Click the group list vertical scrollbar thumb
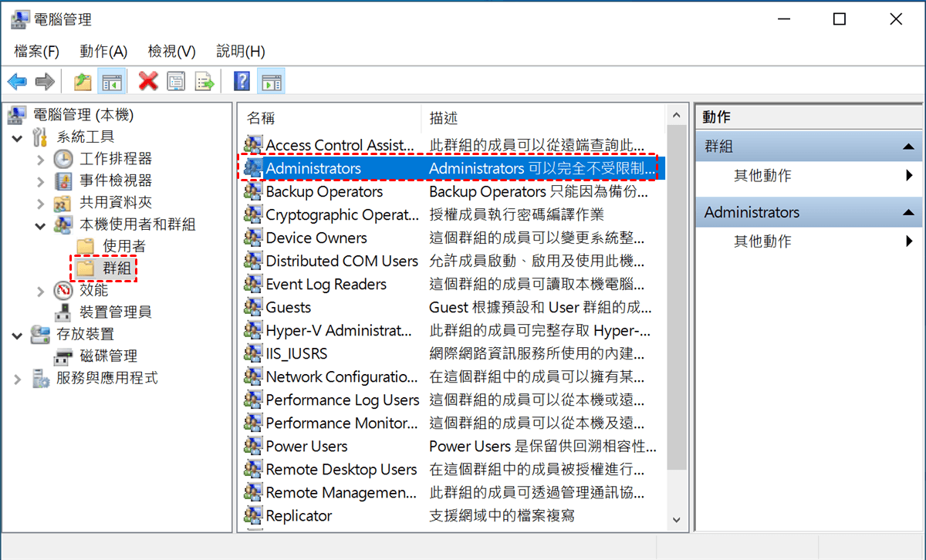Image resolution: width=926 pixels, height=560 pixels. (x=677, y=297)
